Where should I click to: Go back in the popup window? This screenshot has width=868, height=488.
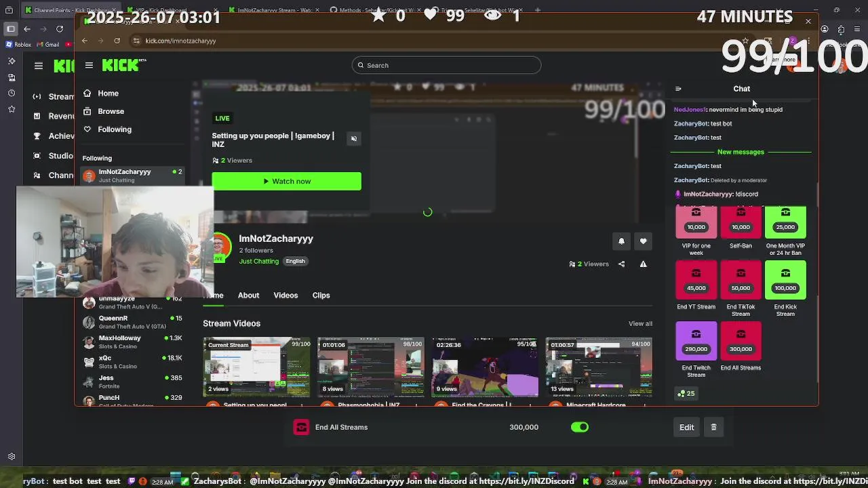pos(85,41)
